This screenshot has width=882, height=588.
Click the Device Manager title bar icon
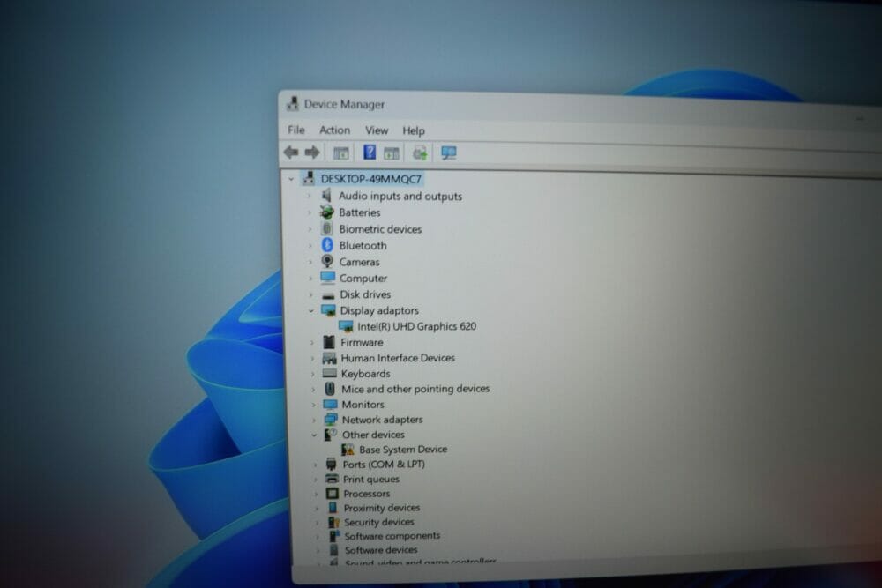293,103
